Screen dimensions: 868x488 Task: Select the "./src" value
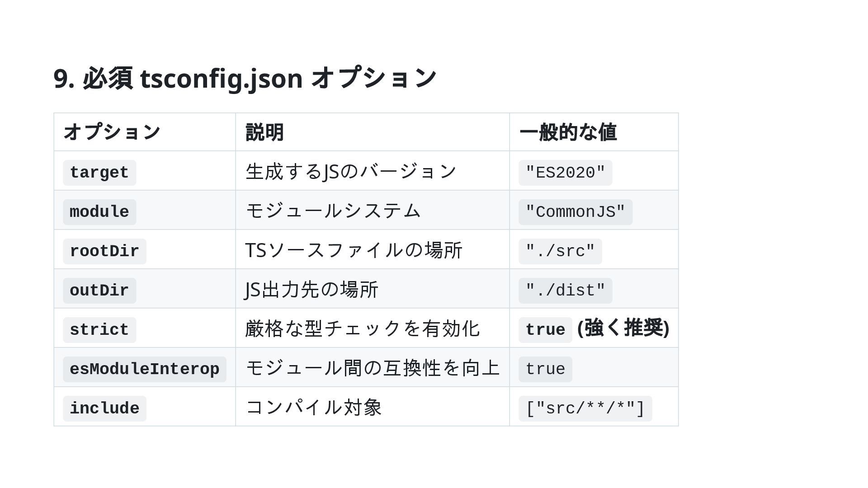pos(560,251)
